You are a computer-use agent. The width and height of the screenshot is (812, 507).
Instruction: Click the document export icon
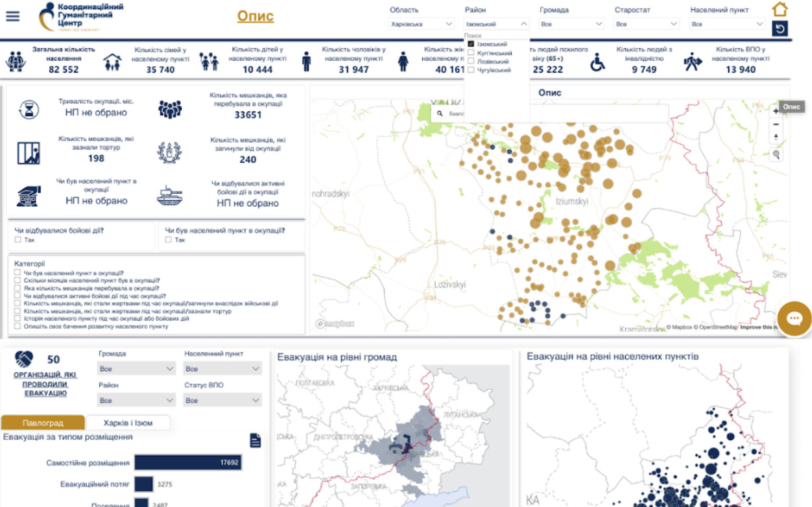click(256, 441)
